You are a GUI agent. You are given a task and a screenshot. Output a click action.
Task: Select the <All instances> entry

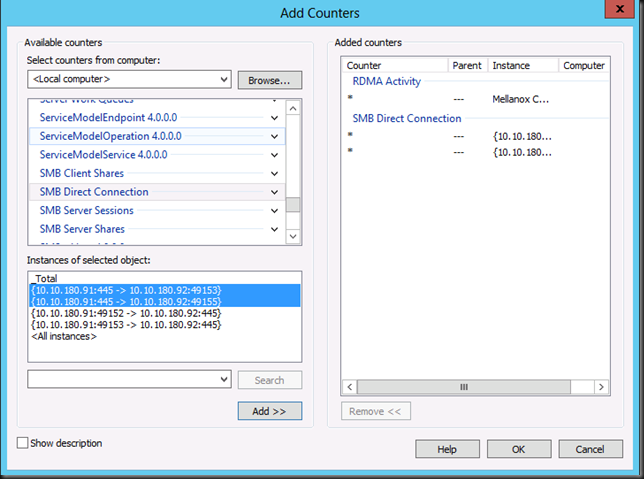(x=165, y=336)
